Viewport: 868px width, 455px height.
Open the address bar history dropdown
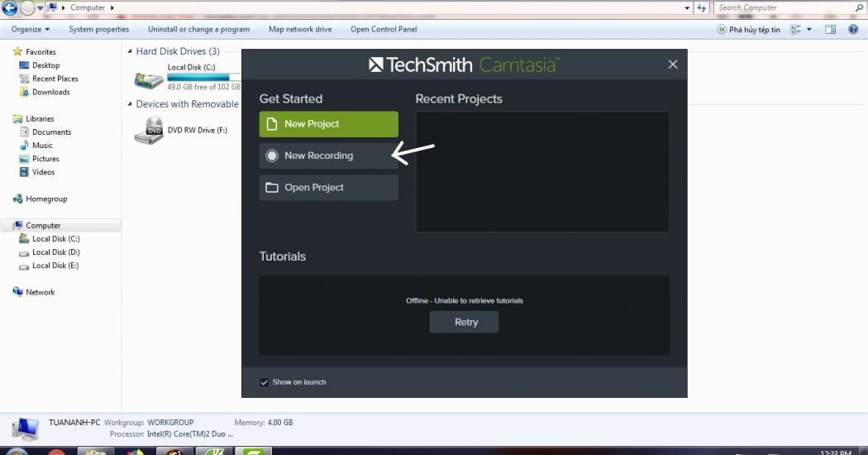click(687, 7)
